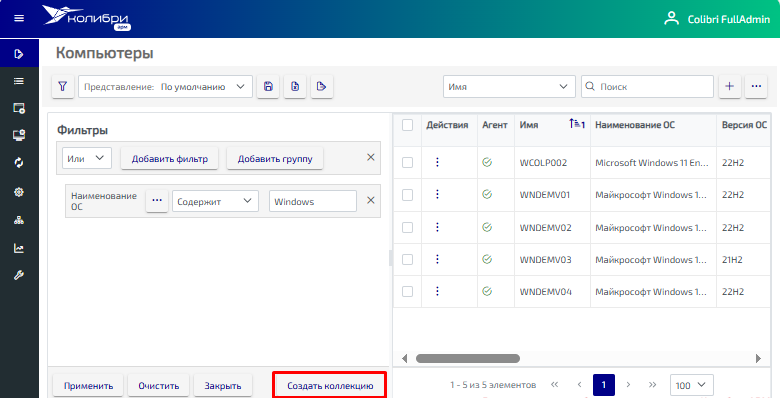The image size is (780, 398).
Task: Open the list view sidebar icon
Action: (19, 81)
